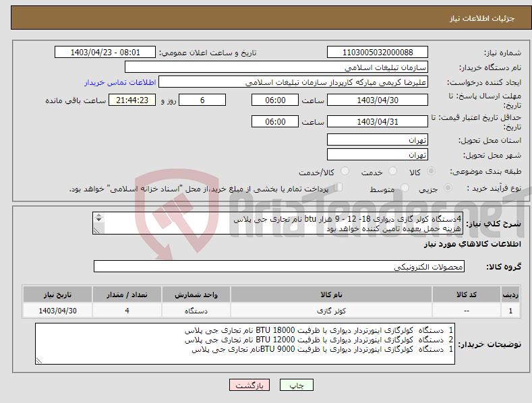Click the scroll down arrow in description box
Screen dimensions: 532x403
[98, 220]
